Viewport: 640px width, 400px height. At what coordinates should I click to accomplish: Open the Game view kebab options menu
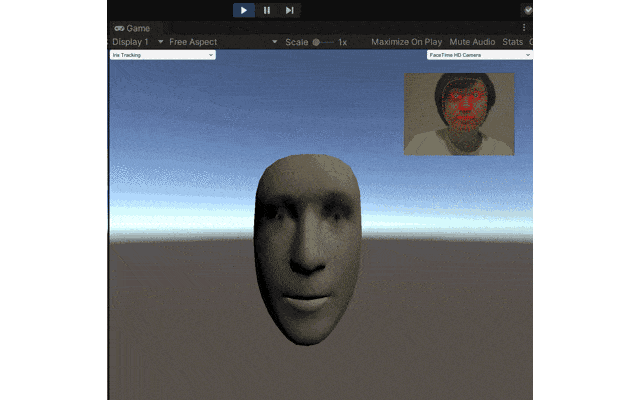(524, 28)
